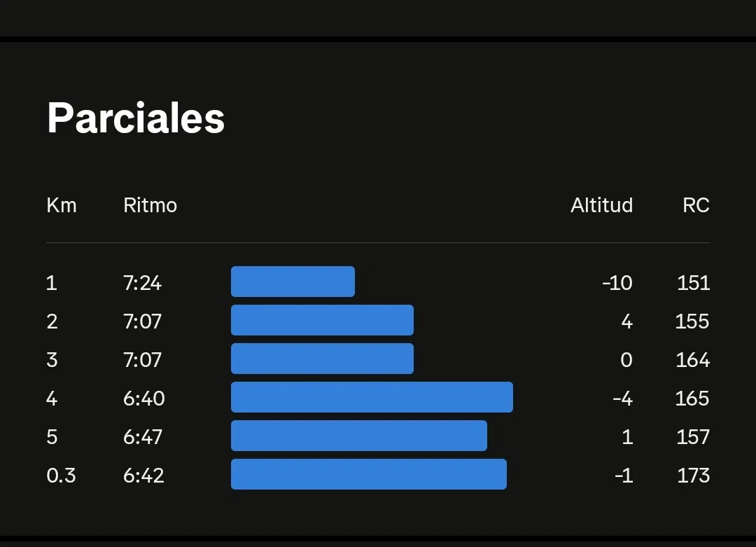This screenshot has height=547, width=756.
Task: Click the heart rate value 151
Action: (x=693, y=283)
